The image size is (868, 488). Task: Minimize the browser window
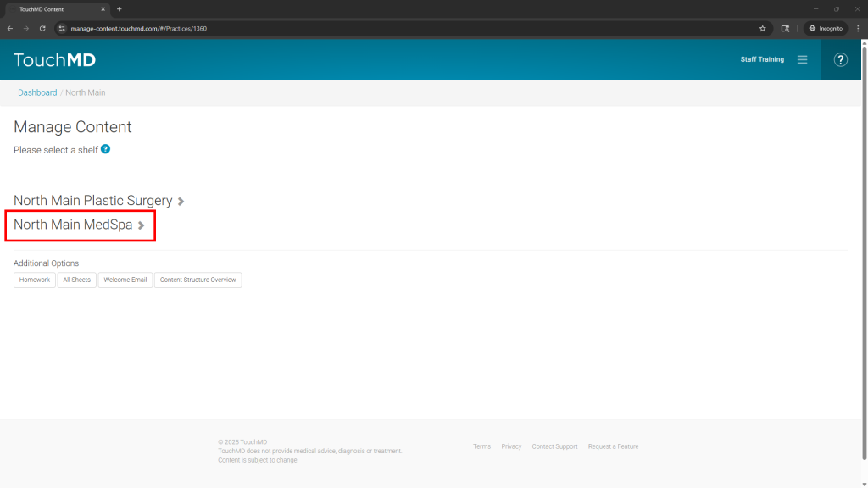[815, 8]
